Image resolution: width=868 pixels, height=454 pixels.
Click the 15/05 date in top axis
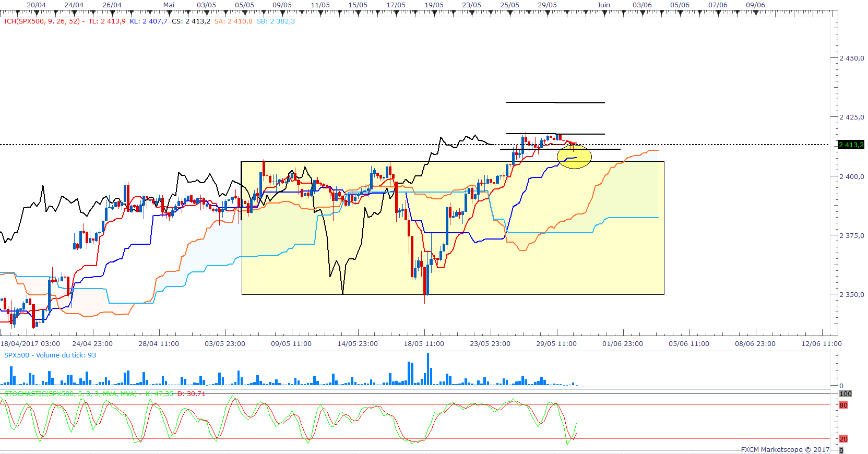pos(358,5)
